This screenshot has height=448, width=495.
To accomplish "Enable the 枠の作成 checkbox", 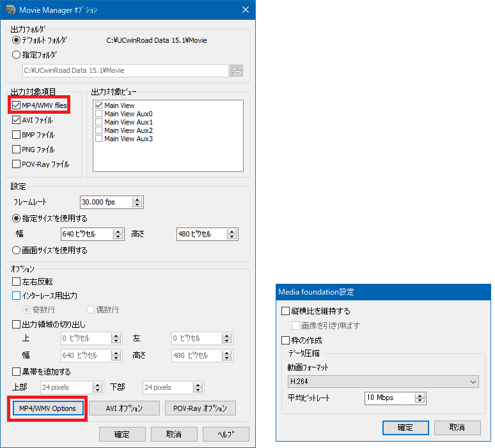I will click(285, 341).
